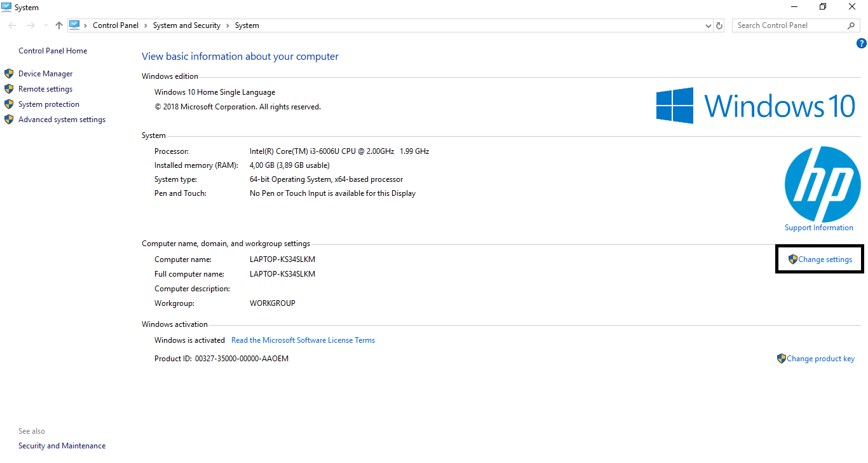This screenshot has width=868, height=463.
Task: Minimize the System window
Action: pyautogui.click(x=794, y=7)
